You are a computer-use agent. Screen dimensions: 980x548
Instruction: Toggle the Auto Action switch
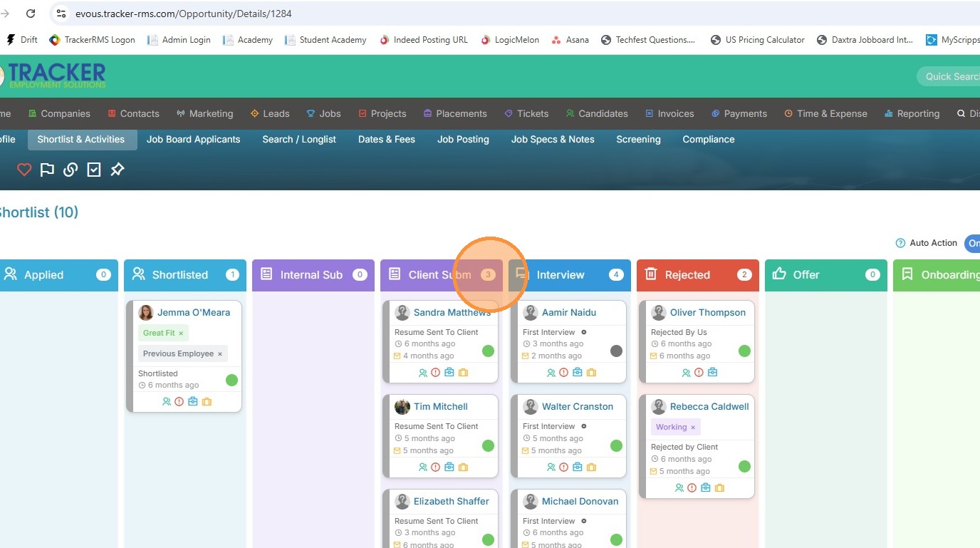(973, 243)
